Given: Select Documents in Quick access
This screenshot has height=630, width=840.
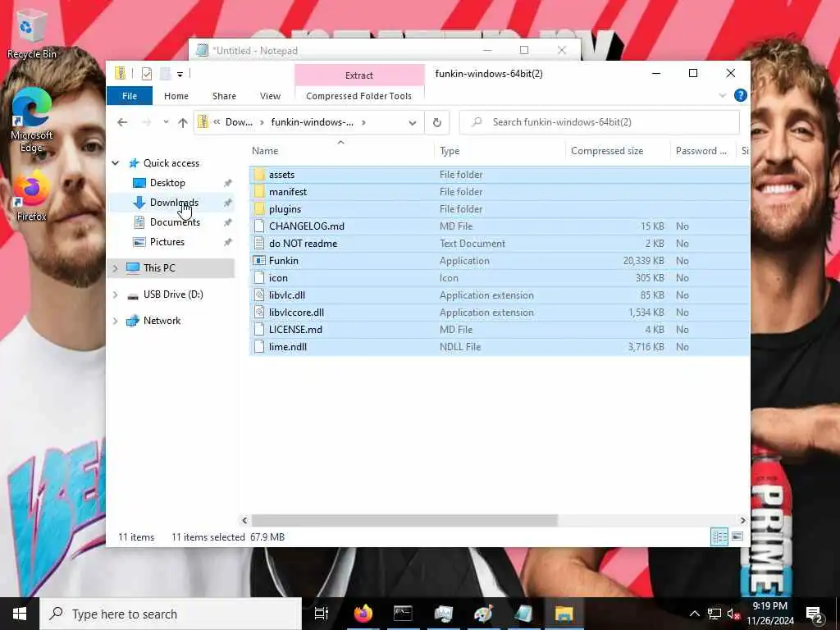Looking at the screenshot, I should (175, 222).
